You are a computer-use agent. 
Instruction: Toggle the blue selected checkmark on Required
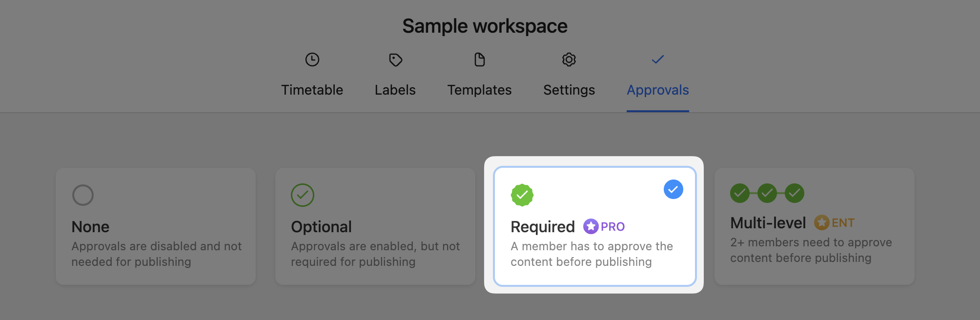[x=673, y=189]
